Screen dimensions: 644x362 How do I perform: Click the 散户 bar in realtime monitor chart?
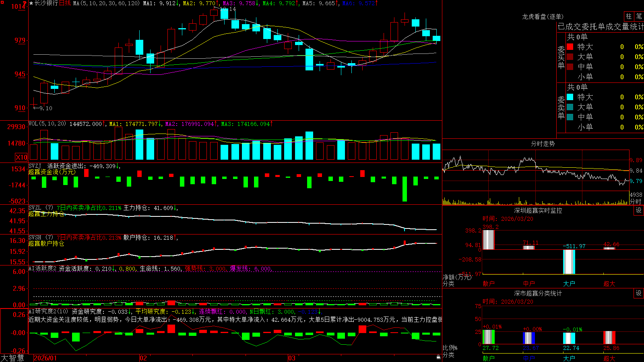coord(489,240)
